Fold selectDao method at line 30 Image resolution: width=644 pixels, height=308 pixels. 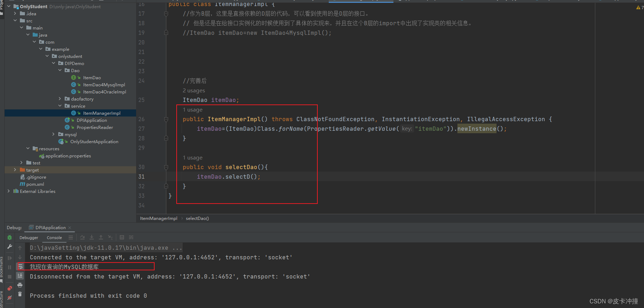166,167
